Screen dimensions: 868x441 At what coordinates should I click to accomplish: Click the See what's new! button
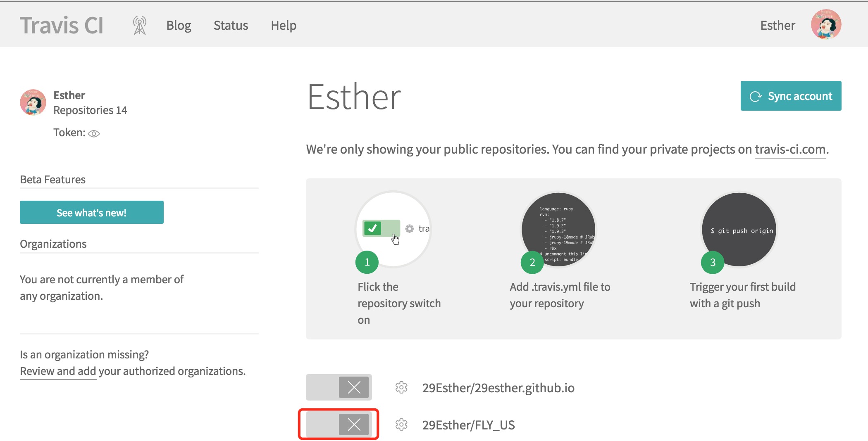click(x=91, y=212)
